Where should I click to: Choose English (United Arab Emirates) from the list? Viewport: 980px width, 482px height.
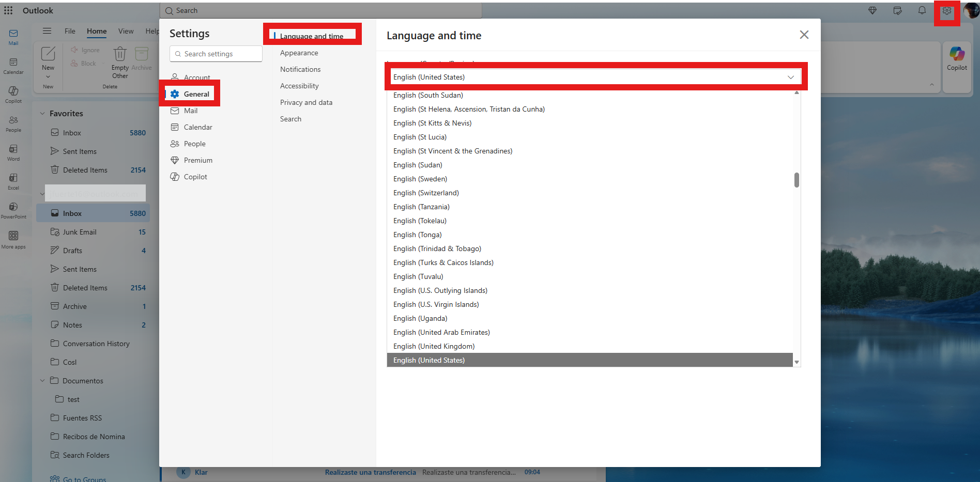click(590, 332)
